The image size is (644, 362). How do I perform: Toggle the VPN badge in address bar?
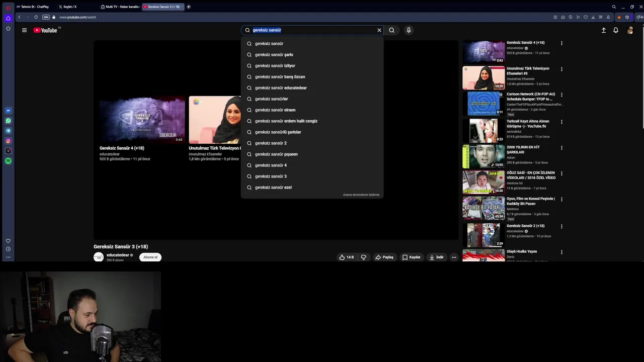[46, 17]
